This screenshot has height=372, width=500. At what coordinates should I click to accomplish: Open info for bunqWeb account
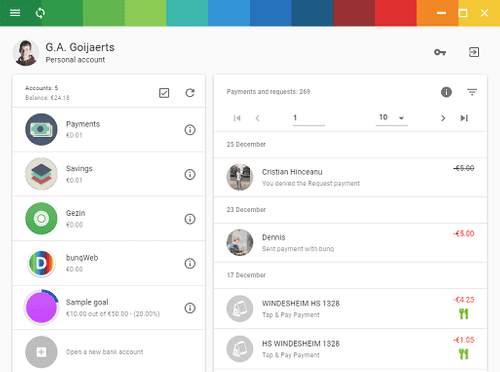click(190, 263)
